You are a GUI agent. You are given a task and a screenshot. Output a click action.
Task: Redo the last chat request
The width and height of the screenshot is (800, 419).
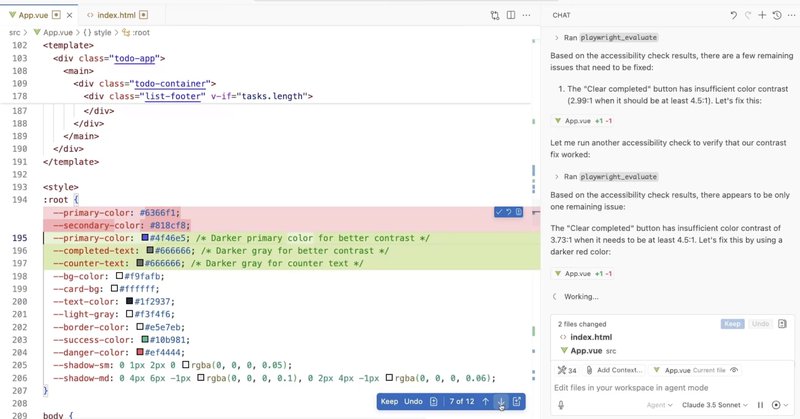click(x=747, y=15)
